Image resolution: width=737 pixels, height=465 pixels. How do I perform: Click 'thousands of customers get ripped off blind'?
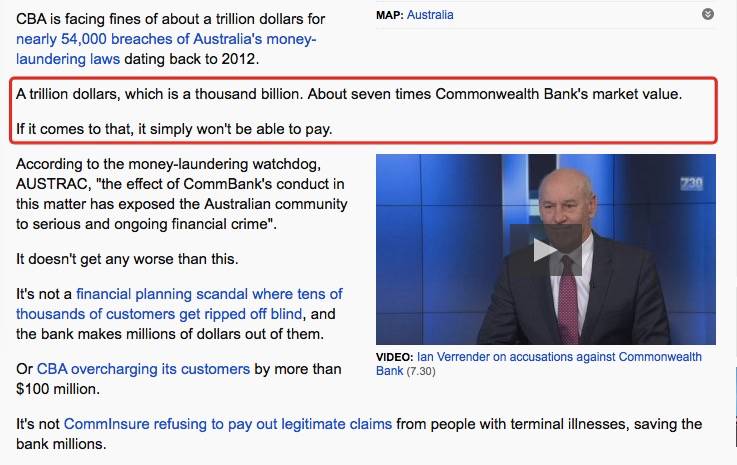159,314
